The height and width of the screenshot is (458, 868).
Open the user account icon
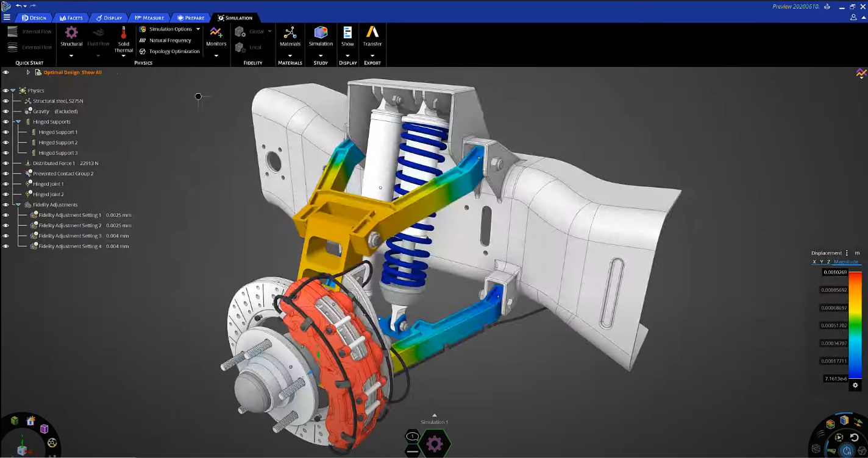854,17
